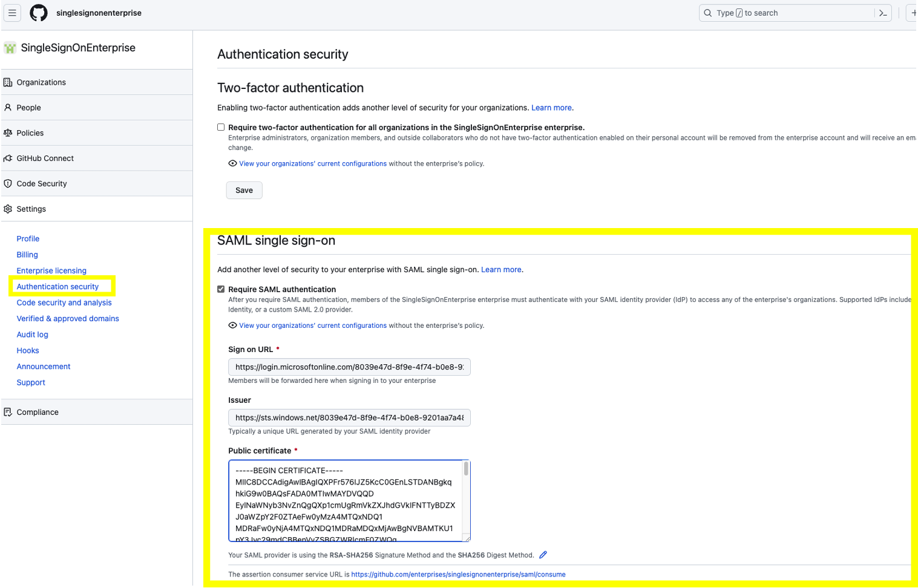918x588 pixels.
Task: Click the Settings gear icon
Action: (x=8, y=209)
